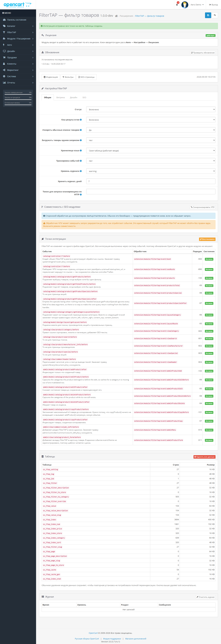
Task: Click the orange Восстановить button
Action: pyautogui.click(x=207, y=239)
